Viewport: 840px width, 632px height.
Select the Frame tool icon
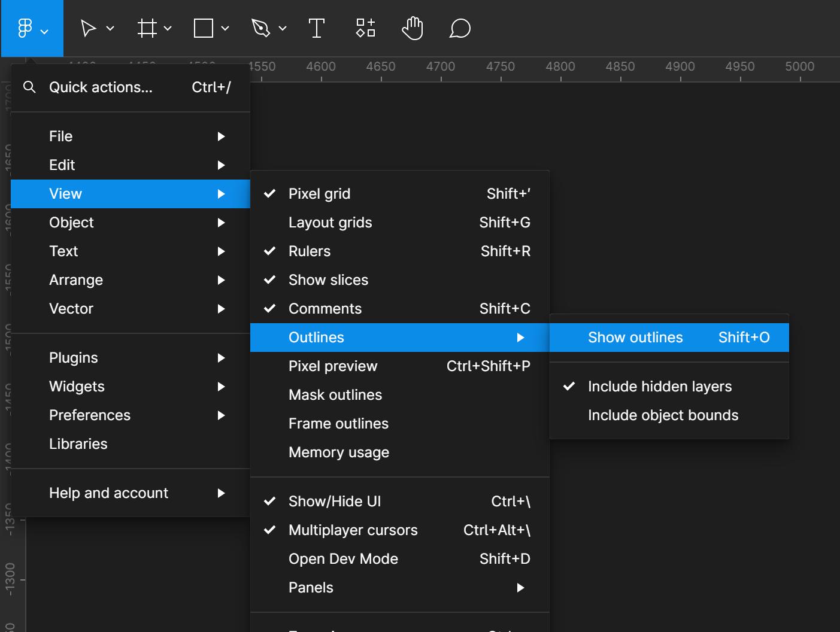tap(147, 28)
